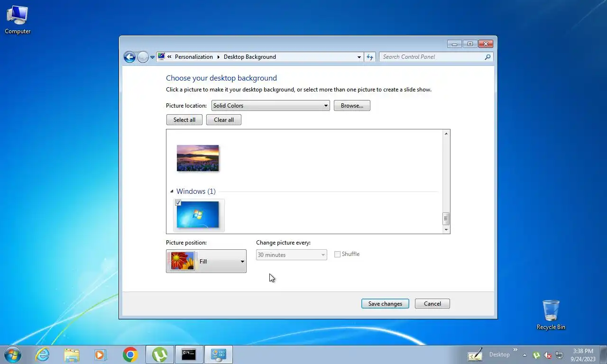Open recent pages dropdown arrow
Screen dimensions: 607x364
(152, 57)
